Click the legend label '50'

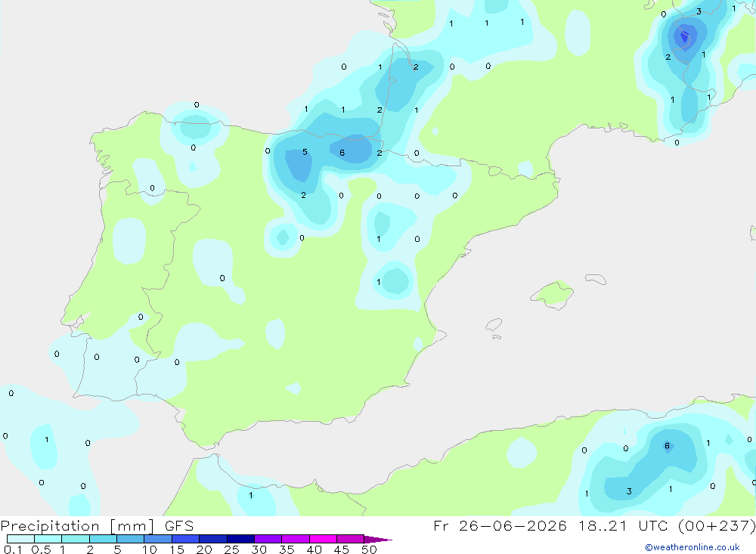[369, 549]
